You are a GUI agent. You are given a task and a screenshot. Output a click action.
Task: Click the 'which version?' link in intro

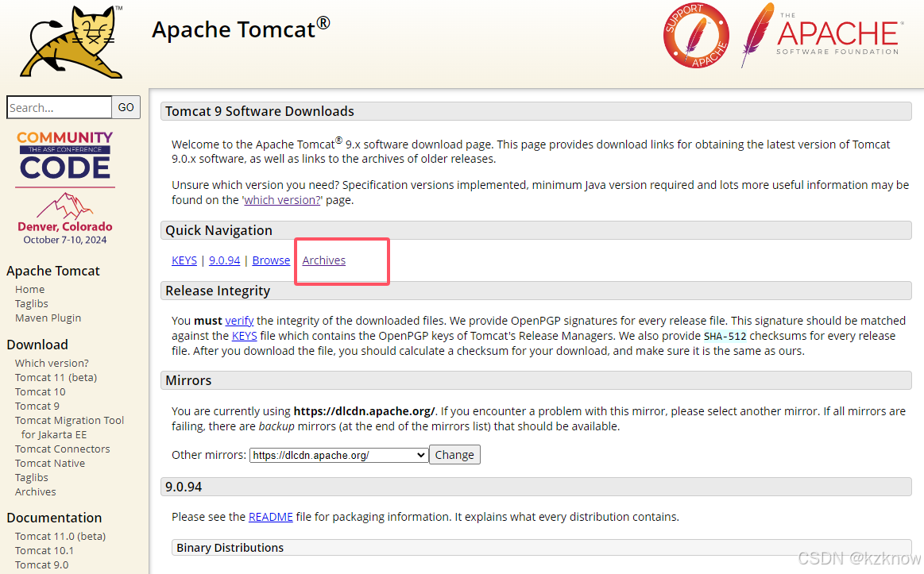click(282, 200)
